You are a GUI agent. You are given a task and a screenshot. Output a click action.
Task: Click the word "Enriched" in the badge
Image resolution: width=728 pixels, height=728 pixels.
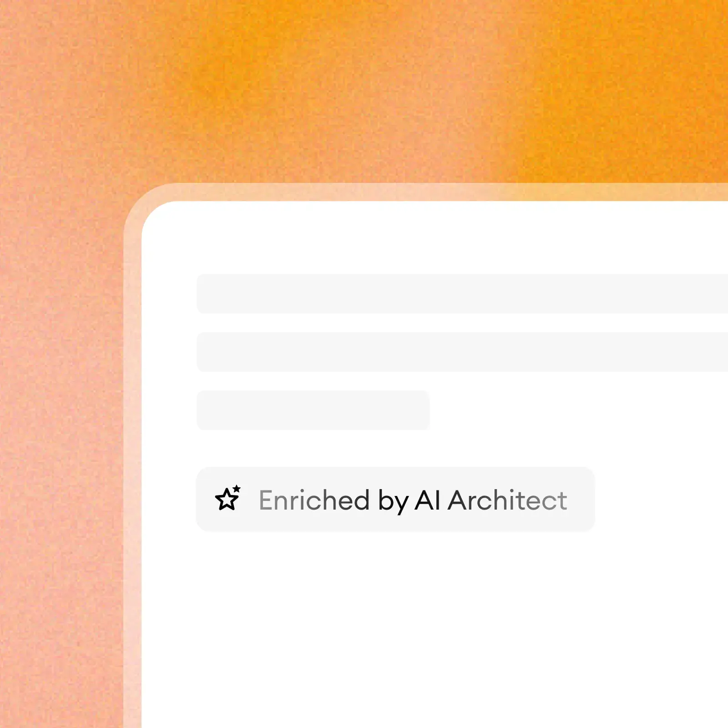point(314,500)
